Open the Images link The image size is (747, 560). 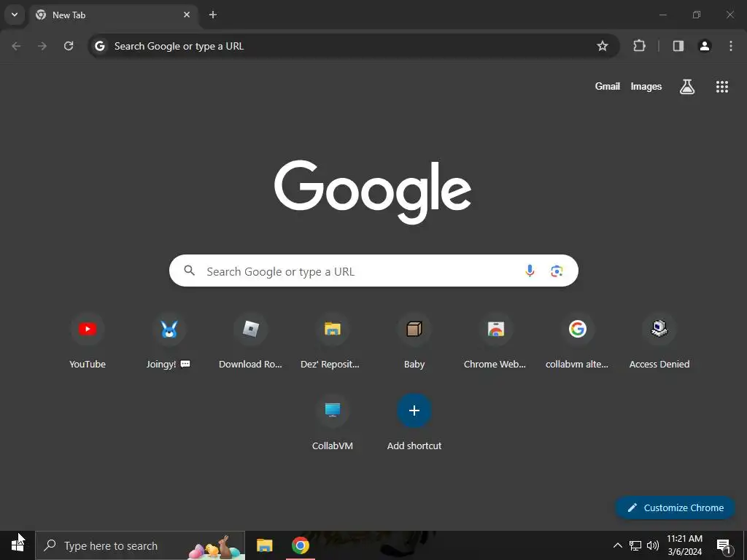646,86
